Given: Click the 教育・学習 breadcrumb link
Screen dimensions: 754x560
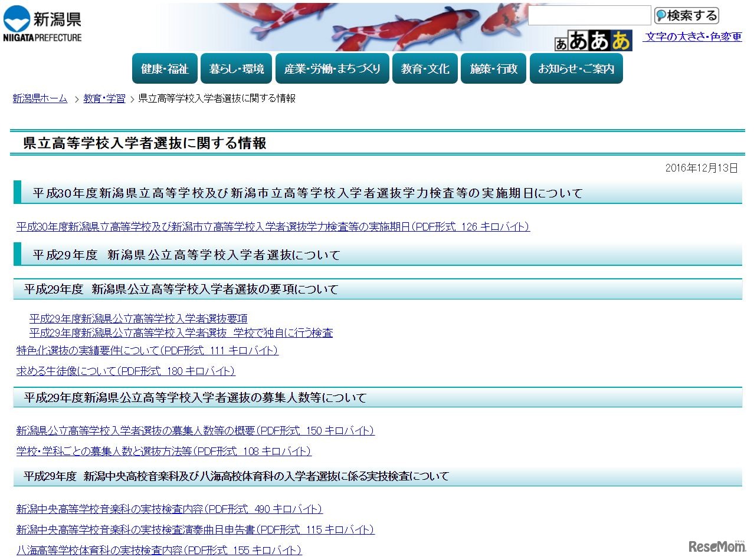Looking at the screenshot, I should click(104, 98).
